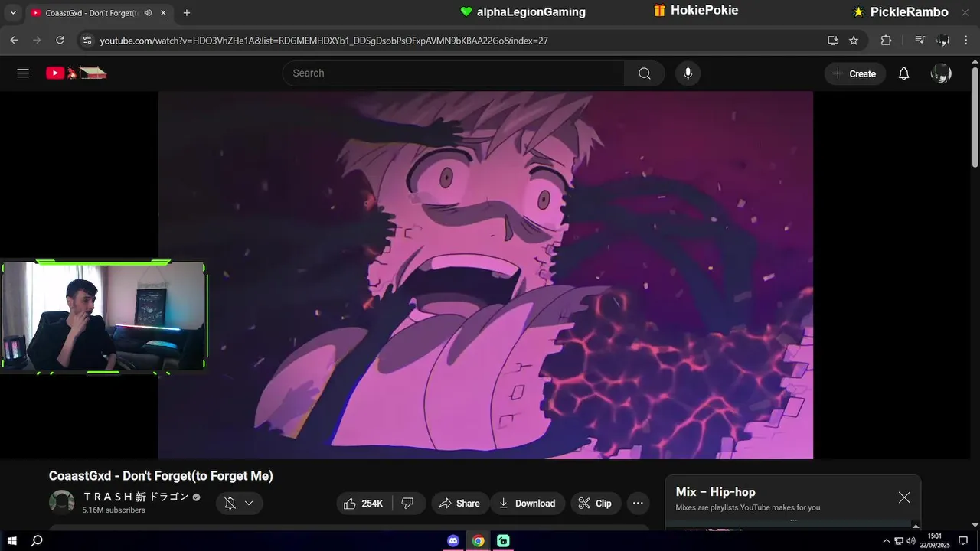Click the webcam overlay feed
Image resolution: width=980 pixels, height=551 pixels.
(x=103, y=317)
